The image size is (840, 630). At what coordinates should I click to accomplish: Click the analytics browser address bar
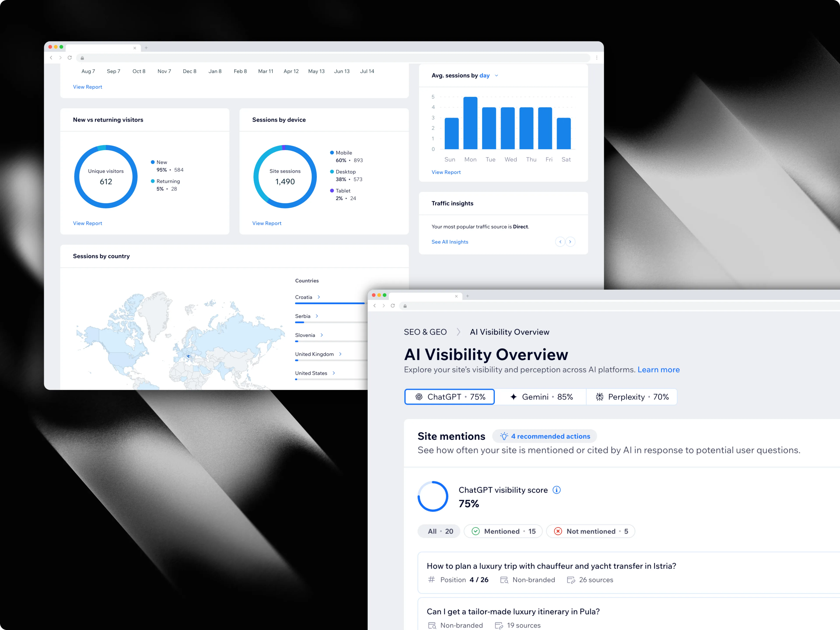point(333,58)
